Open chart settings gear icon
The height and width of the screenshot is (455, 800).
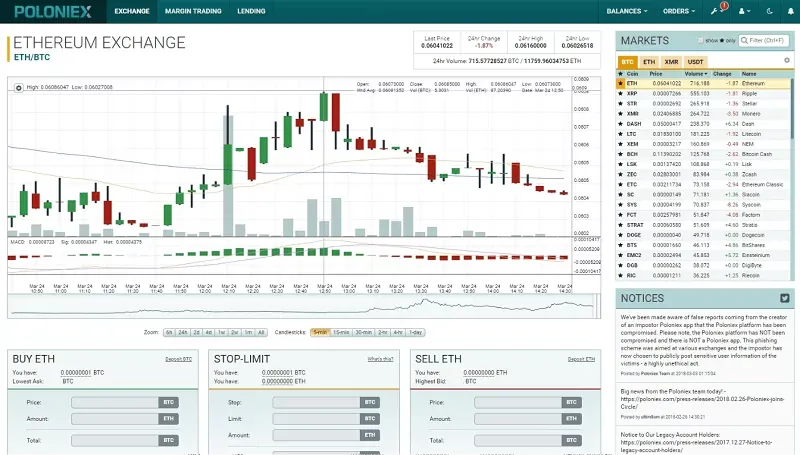18,88
